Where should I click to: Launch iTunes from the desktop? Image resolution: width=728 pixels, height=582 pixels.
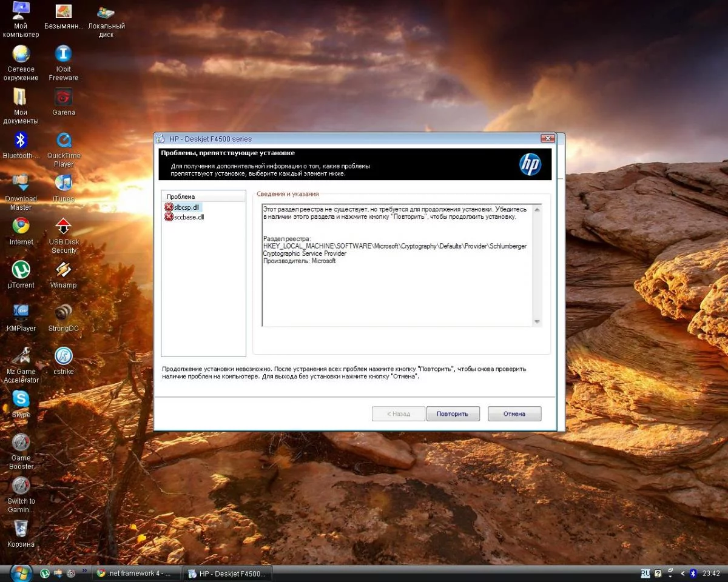coord(64,188)
